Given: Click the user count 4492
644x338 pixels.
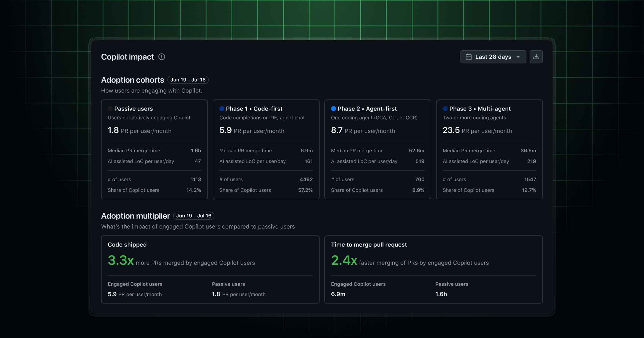Looking at the screenshot, I should [306, 179].
